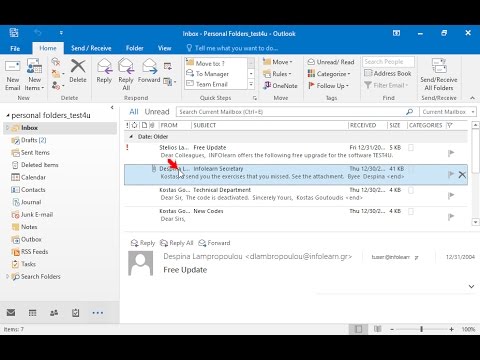The width and height of the screenshot is (480, 360).
Task: Open the New Items menu
Action: click(x=34, y=75)
